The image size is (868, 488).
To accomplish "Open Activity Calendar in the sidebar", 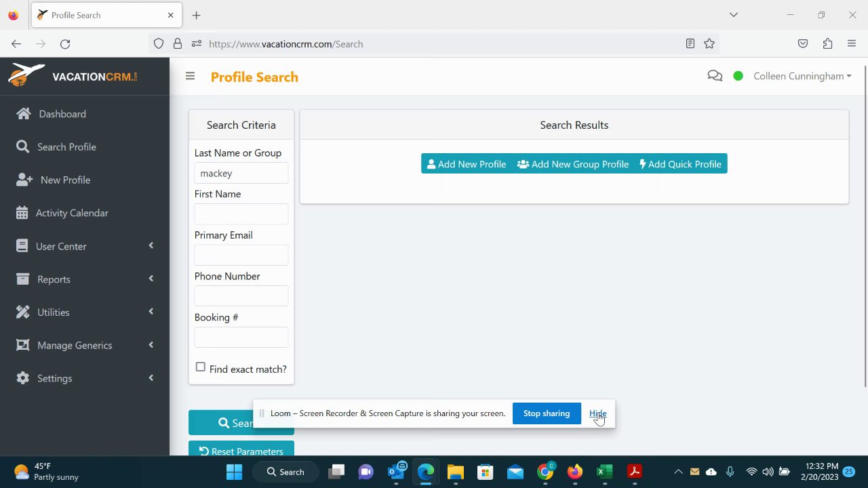I will 72,213.
